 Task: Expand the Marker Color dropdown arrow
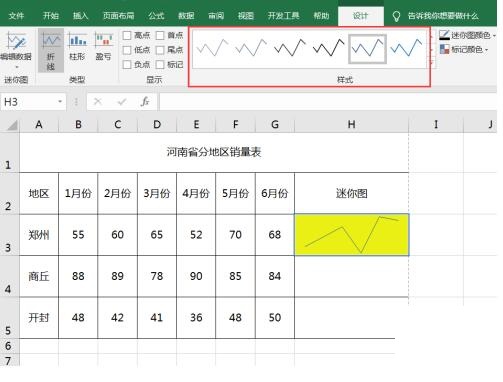[x=486, y=50]
